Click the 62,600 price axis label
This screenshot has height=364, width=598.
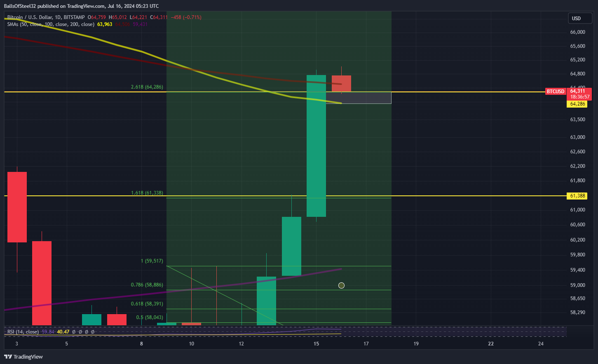pos(578,152)
